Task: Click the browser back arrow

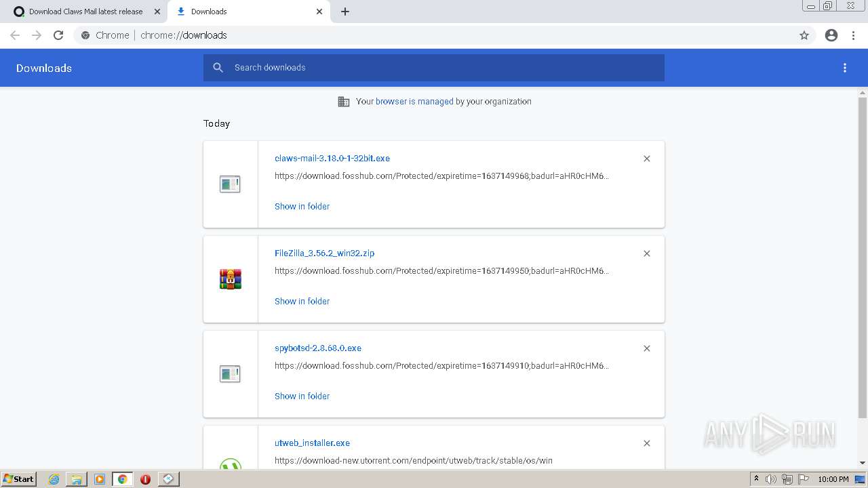Action: pos(15,35)
